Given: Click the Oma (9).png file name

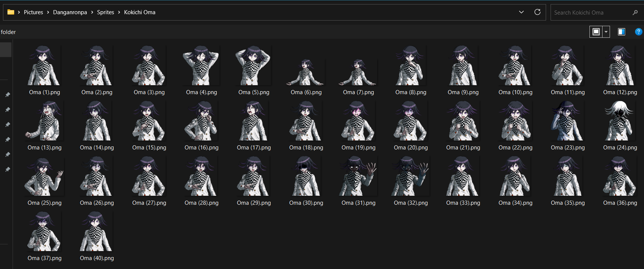Looking at the screenshot, I should (x=463, y=92).
